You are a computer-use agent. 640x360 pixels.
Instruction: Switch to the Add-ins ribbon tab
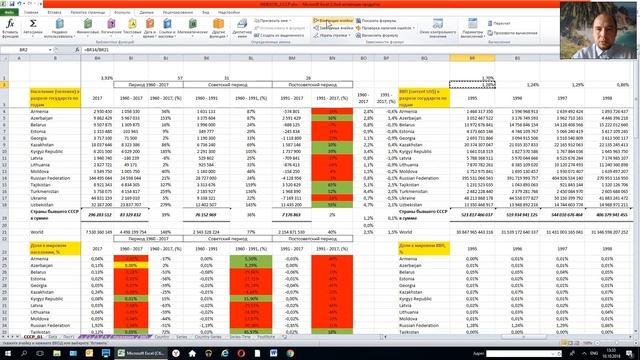229,12
